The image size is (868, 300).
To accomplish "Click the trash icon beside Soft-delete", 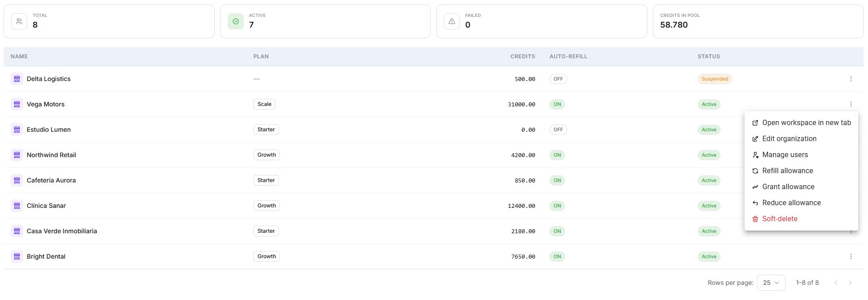I will pos(755,219).
